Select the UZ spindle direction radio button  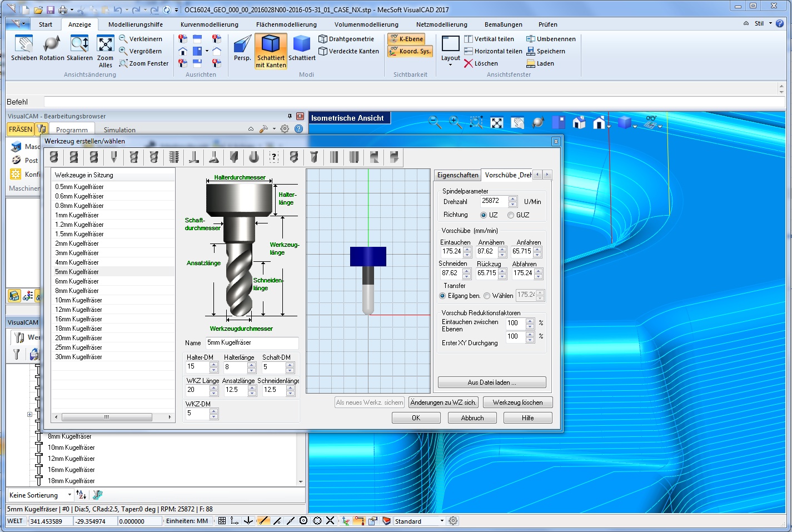click(484, 215)
